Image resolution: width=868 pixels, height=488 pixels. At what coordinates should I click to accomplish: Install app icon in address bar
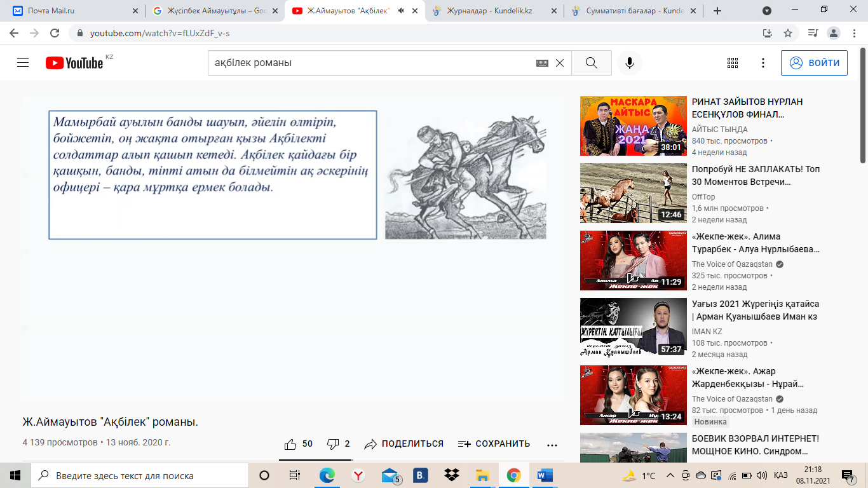point(768,33)
